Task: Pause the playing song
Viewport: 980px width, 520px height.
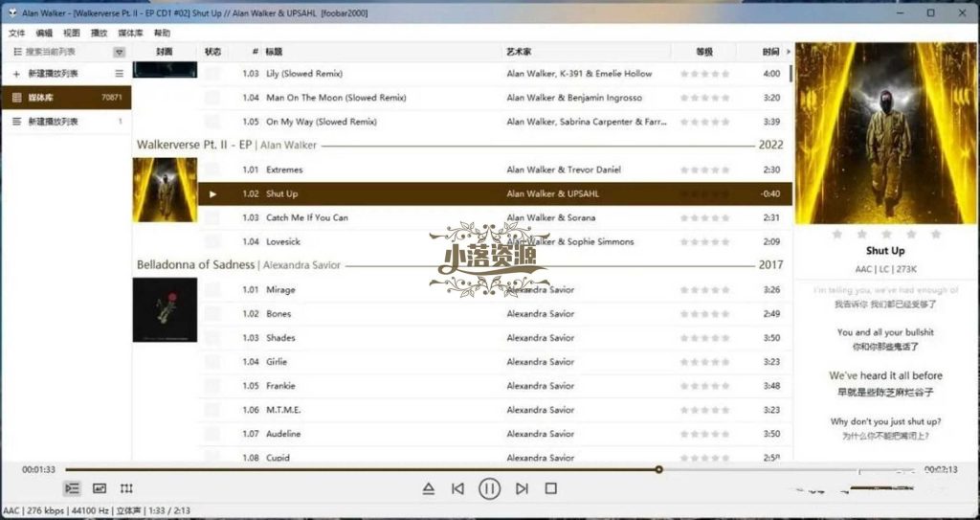Action: coord(489,488)
